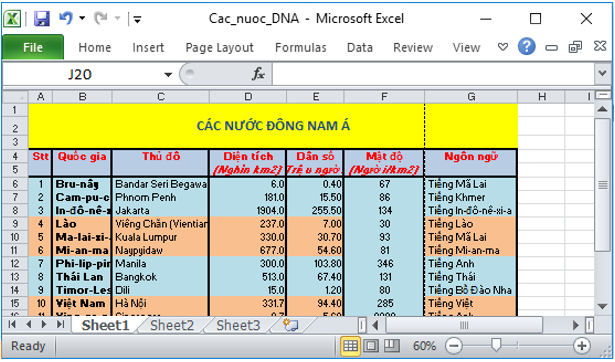Image resolution: width=615 pixels, height=362 pixels.
Task: Click the Insert Function fx button
Action: coord(258,74)
